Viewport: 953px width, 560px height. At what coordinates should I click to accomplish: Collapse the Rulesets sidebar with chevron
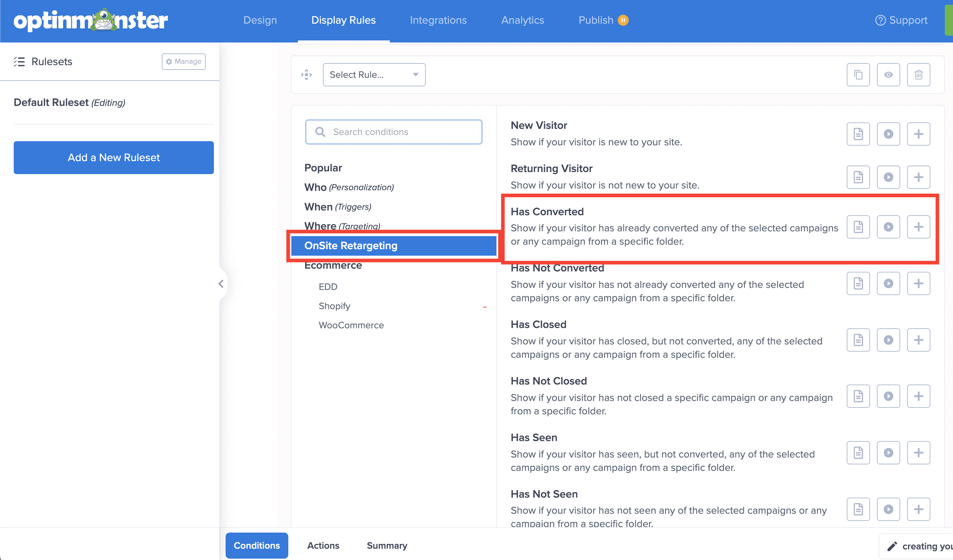[221, 283]
